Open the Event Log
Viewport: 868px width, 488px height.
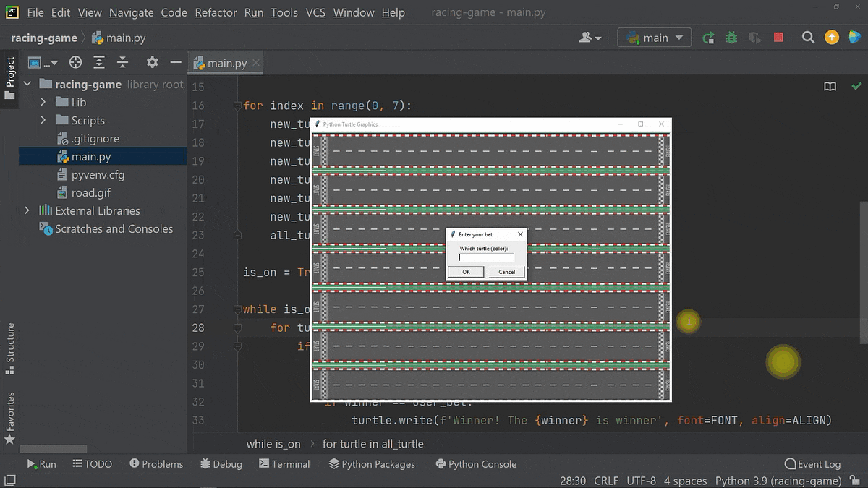click(x=812, y=464)
